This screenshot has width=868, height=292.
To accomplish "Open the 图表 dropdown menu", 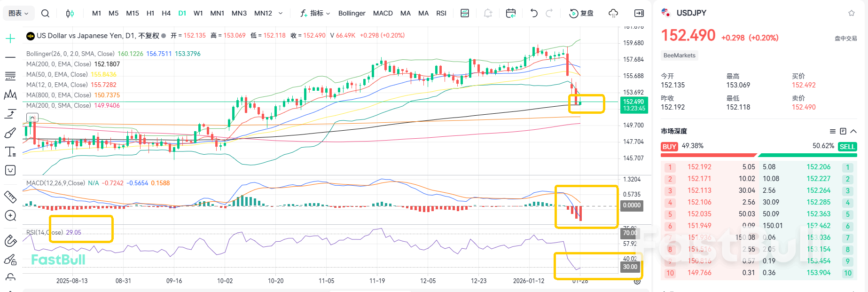I will pyautogui.click(x=18, y=13).
